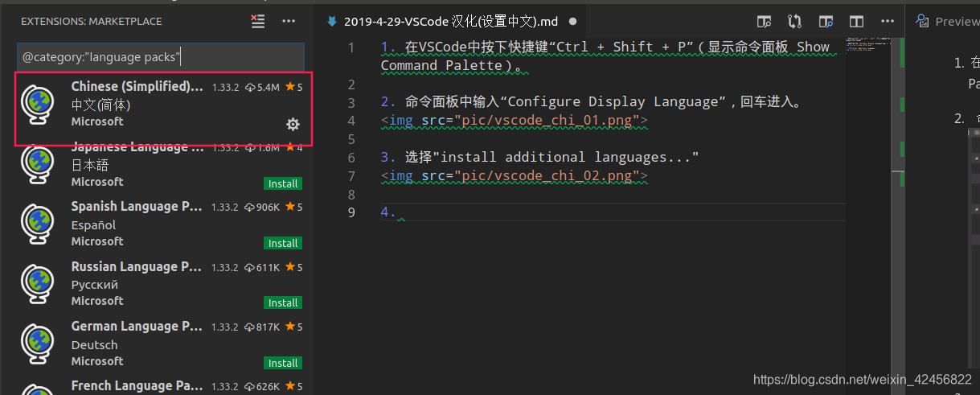Place cursor in 'Configure Display Language' text
The image size is (980, 395).
[612, 102]
